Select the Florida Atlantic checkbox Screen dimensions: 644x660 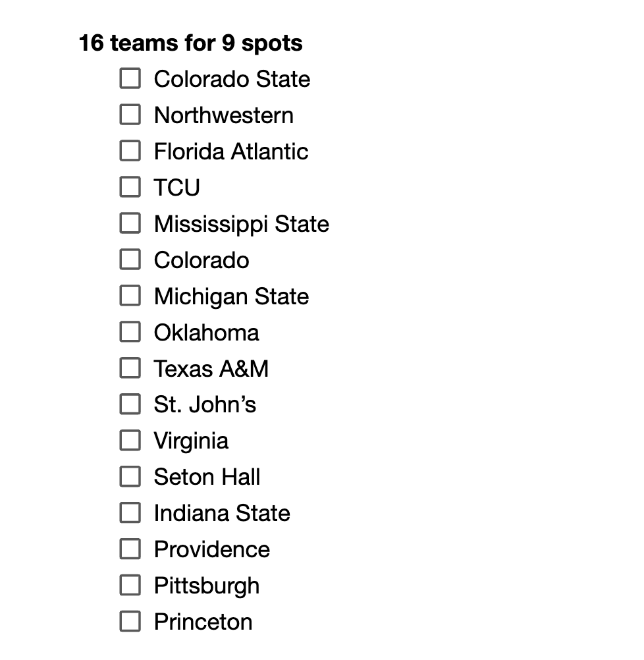click(130, 151)
